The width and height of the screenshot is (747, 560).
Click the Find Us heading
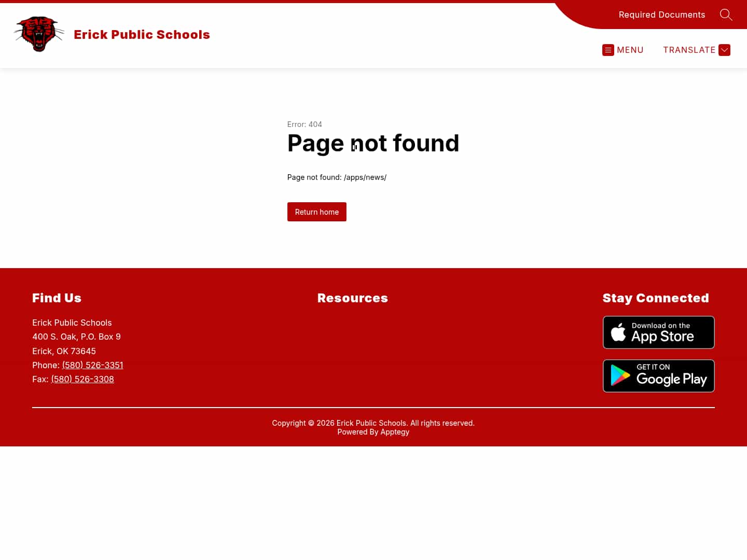57,298
